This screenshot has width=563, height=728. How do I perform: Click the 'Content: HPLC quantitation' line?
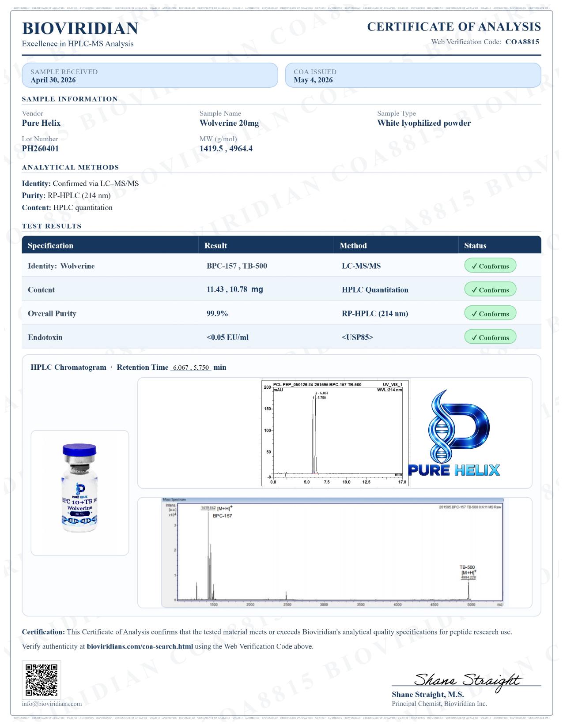click(67, 208)
